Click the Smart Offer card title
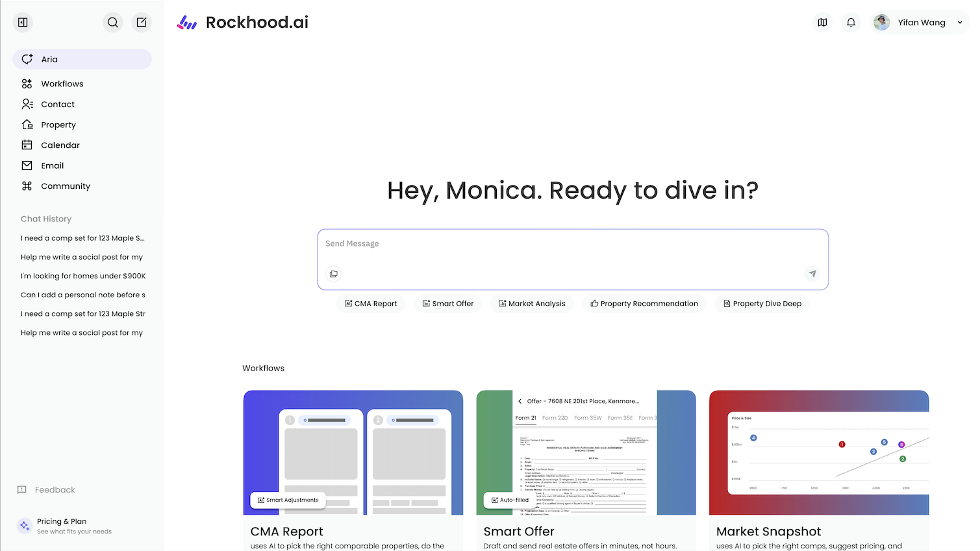Image resolution: width=980 pixels, height=551 pixels. (x=518, y=532)
